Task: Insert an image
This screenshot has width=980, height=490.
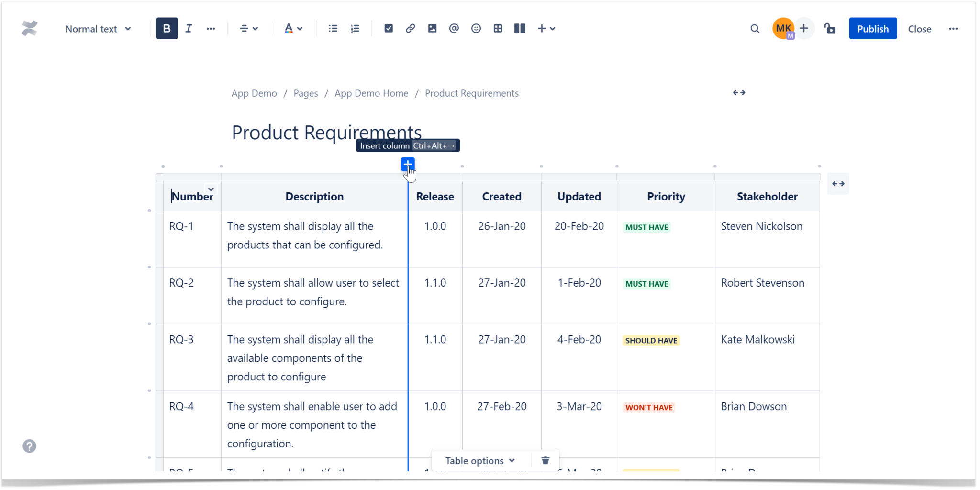Action: click(x=432, y=28)
